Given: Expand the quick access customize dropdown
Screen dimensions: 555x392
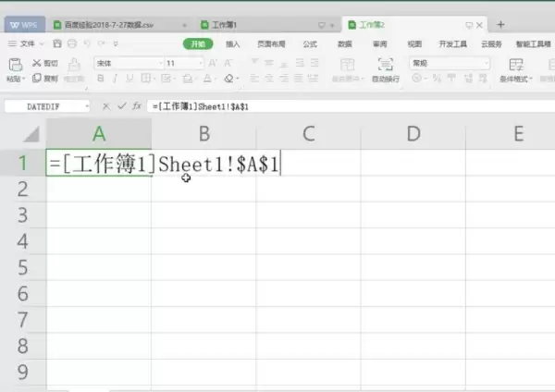Looking at the screenshot, I should (x=116, y=43).
